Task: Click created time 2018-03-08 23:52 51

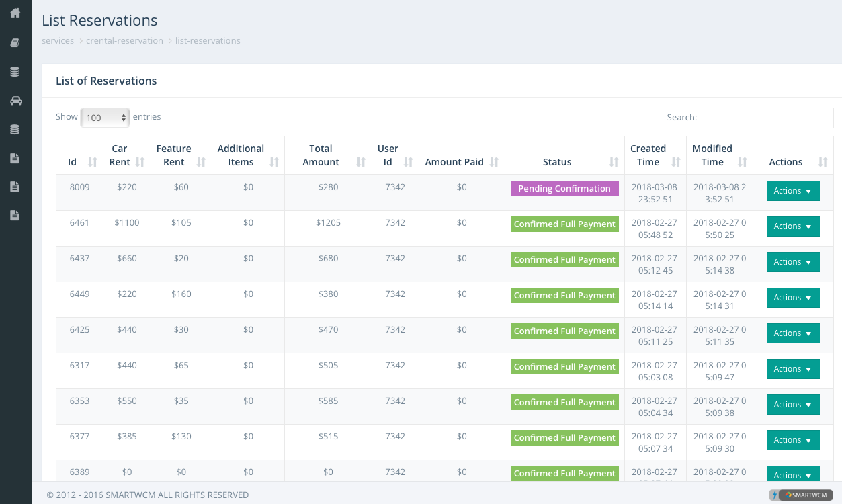Action: [655, 194]
